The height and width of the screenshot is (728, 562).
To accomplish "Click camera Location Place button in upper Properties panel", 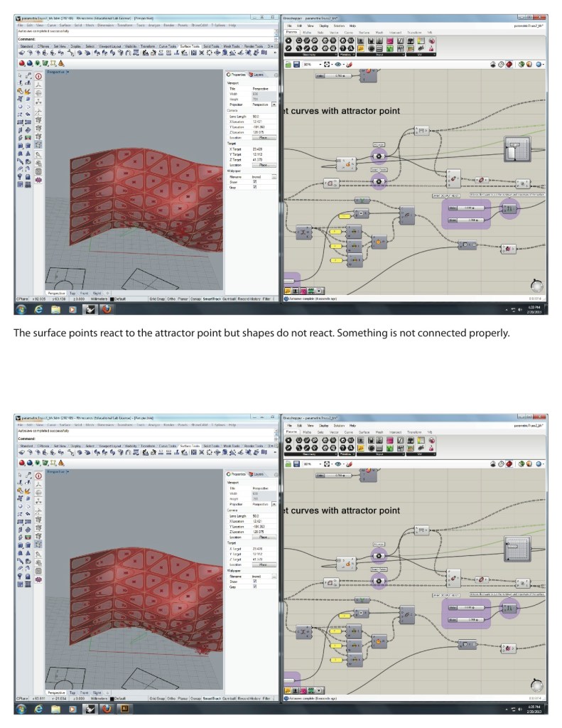I will 263,137.
